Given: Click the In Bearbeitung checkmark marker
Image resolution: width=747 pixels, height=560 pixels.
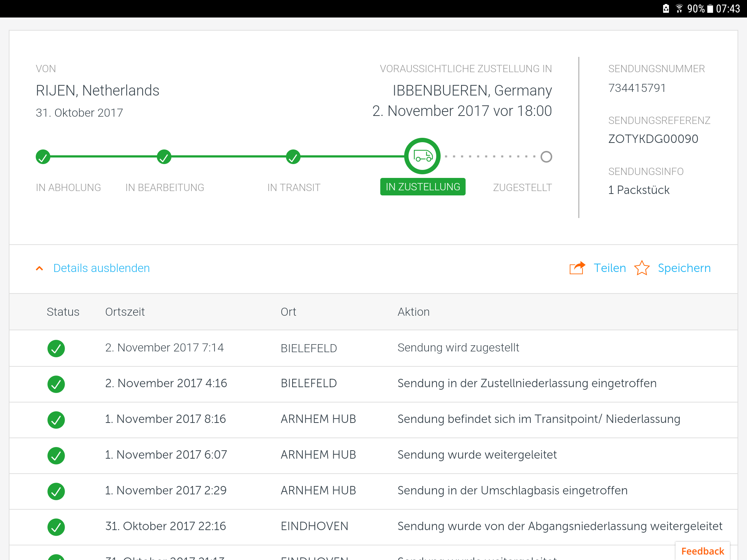Looking at the screenshot, I should (x=164, y=157).
